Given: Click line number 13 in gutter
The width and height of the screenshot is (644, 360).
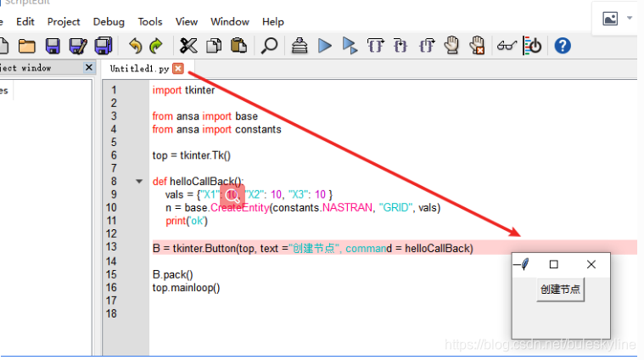Looking at the screenshot, I should 111,246.
